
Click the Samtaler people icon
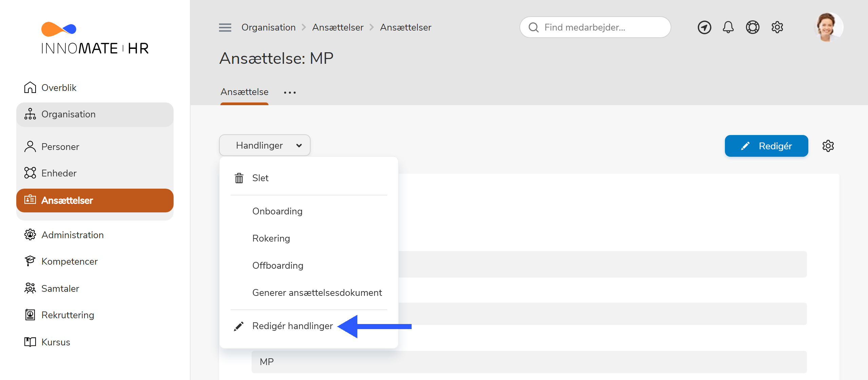point(31,288)
